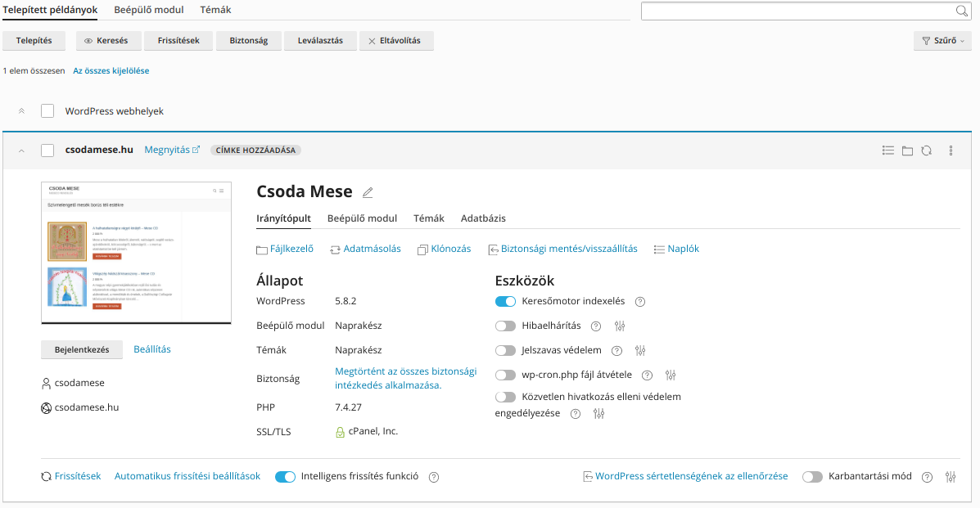980x508 pixels.
Task: Tick the csodamese.hu checkbox
Action: point(47,151)
